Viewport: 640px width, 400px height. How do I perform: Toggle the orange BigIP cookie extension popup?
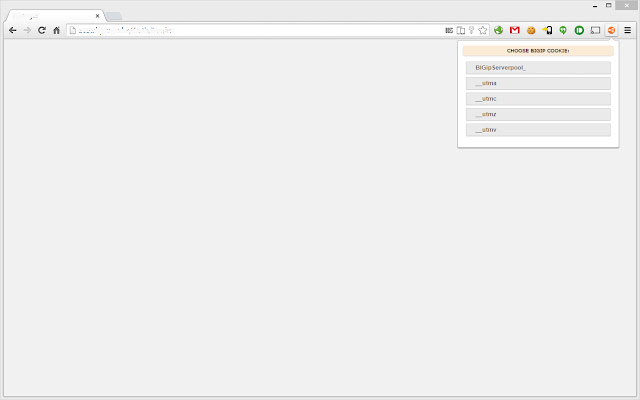pyautogui.click(x=611, y=30)
